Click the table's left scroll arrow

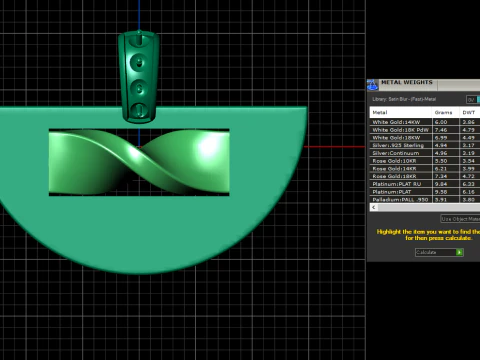[x=374, y=207]
